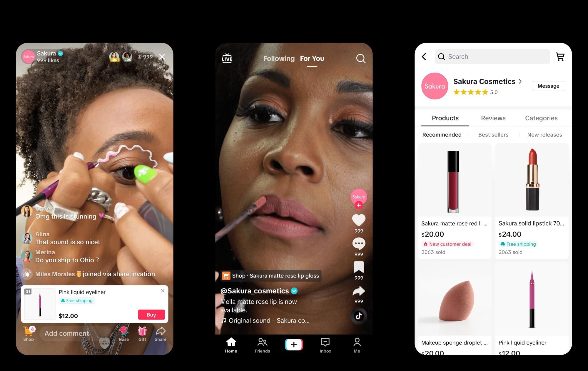Tap the Friends icon in bottom nav
588x371 pixels.
pos(262,345)
